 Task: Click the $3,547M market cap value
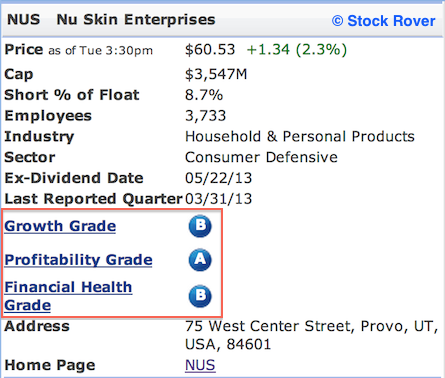click(216, 74)
